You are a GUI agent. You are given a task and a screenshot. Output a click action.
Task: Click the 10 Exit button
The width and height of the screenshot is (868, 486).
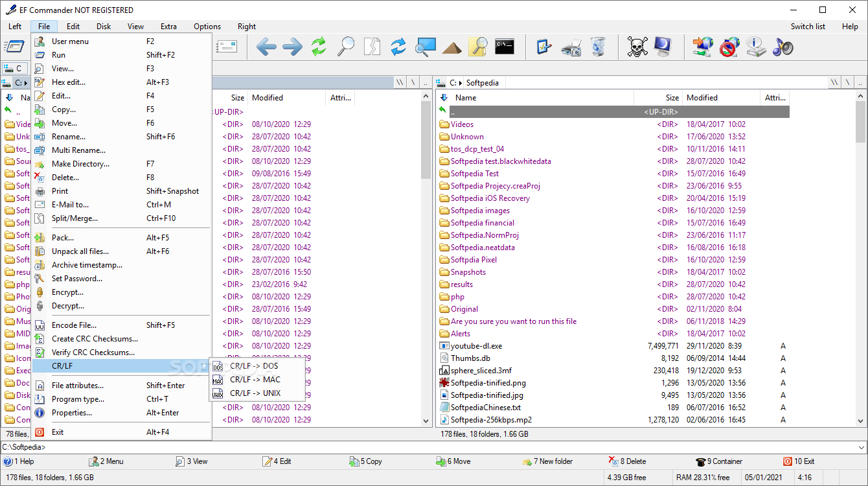pyautogui.click(x=799, y=461)
